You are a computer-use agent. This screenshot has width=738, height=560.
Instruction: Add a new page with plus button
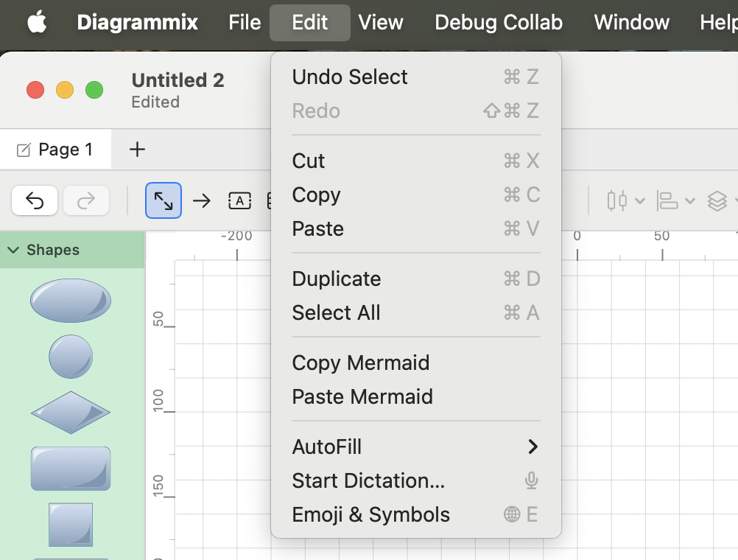137,150
